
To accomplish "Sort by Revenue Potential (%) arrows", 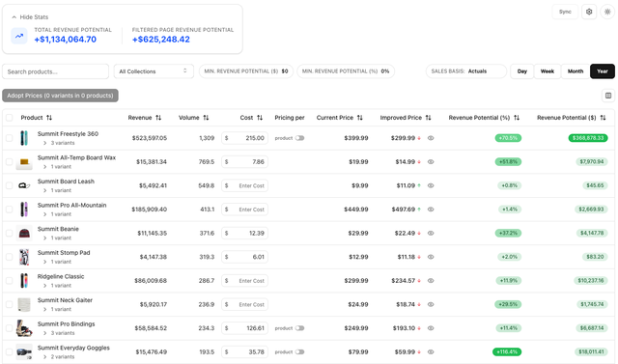I will point(517,118).
